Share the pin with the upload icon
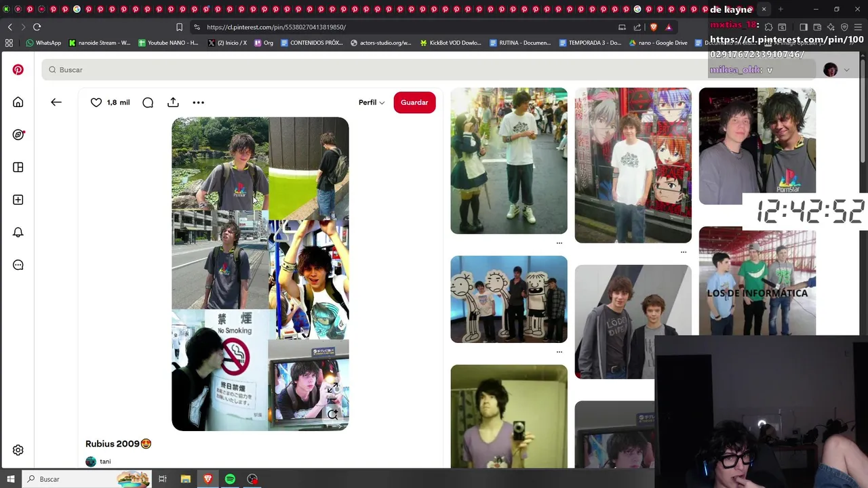Image resolution: width=868 pixels, height=488 pixels. tap(173, 102)
